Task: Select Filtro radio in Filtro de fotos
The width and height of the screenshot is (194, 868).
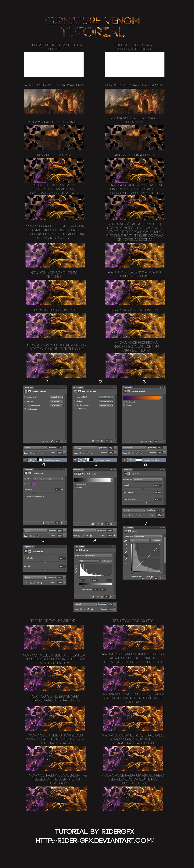Action: pos(25,479)
